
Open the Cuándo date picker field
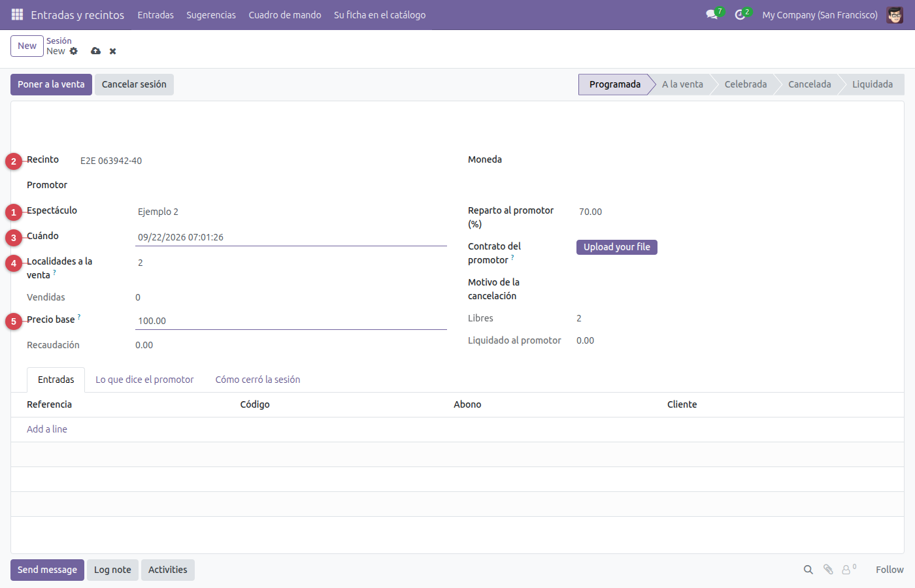291,237
